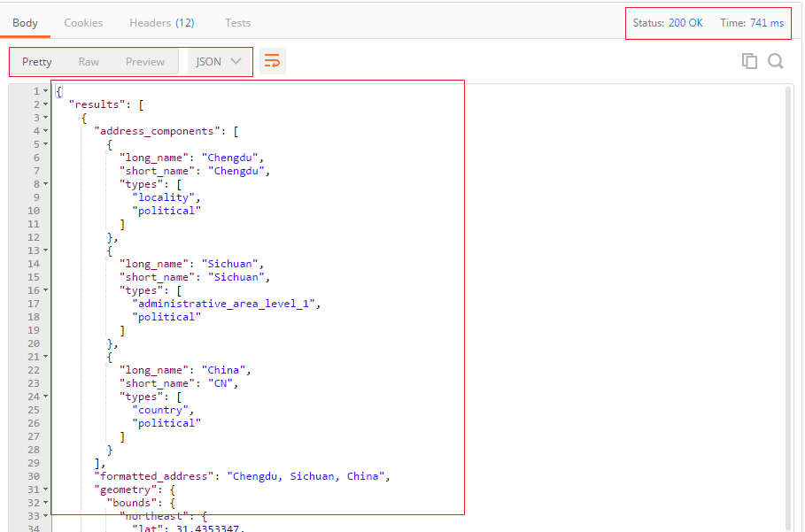This screenshot has height=532, width=805.
Task: Click the "Sichuan" short_name value on line 15
Action: tap(236, 277)
